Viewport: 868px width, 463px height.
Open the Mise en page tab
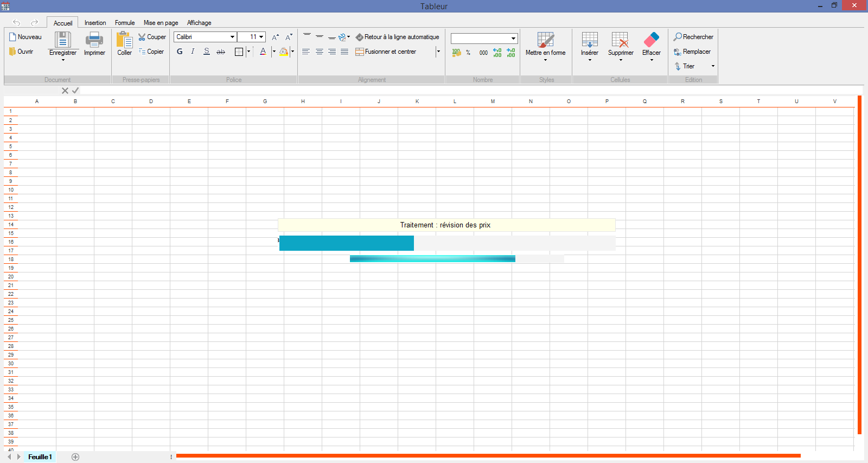pos(161,23)
